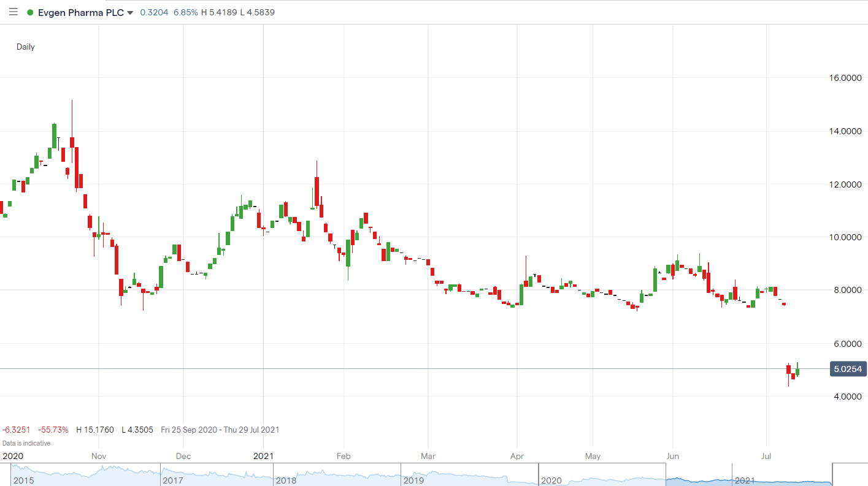Select the 2019 section in navigator

pos(413,481)
